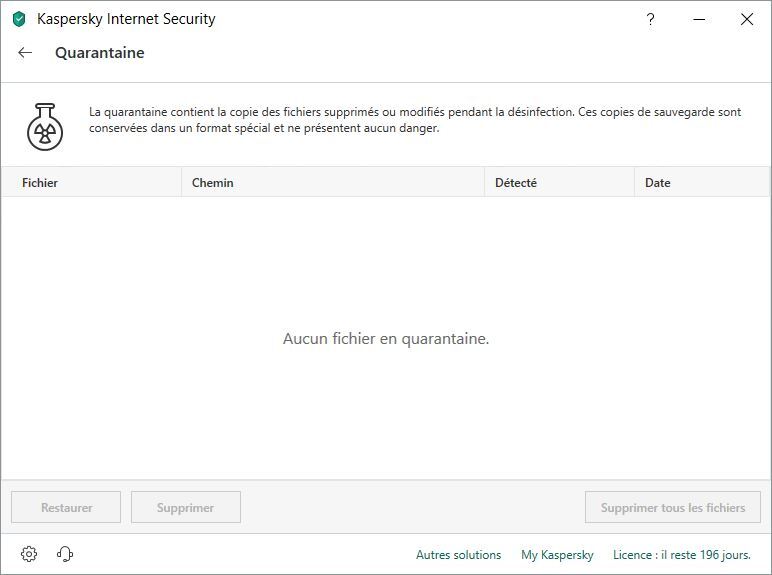Image resolution: width=772 pixels, height=575 pixels.
Task: Close the Kaspersky Internet Security window
Action: click(746, 19)
